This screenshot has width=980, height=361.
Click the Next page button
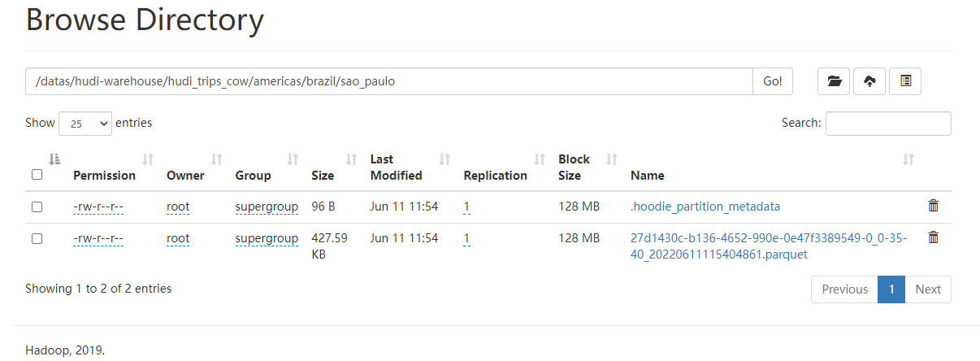point(927,289)
